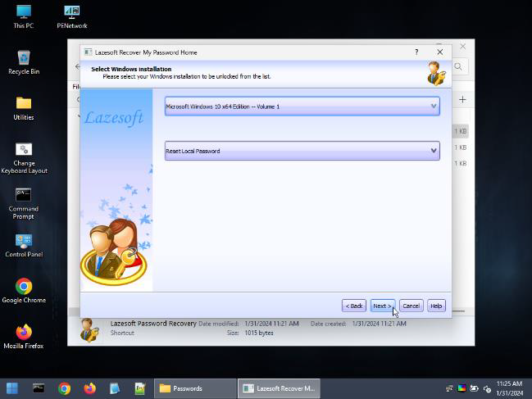Click the plus button in Explorer window
Image resolution: width=532 pixels, height=399 pixels.
(x=462, y=100)
